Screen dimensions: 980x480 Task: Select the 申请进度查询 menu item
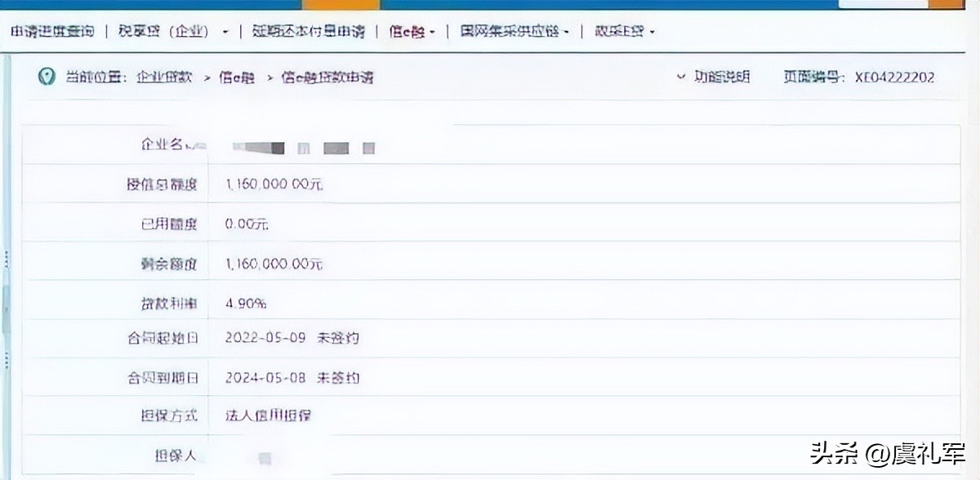pyautogui.click(x=52, y=30)
